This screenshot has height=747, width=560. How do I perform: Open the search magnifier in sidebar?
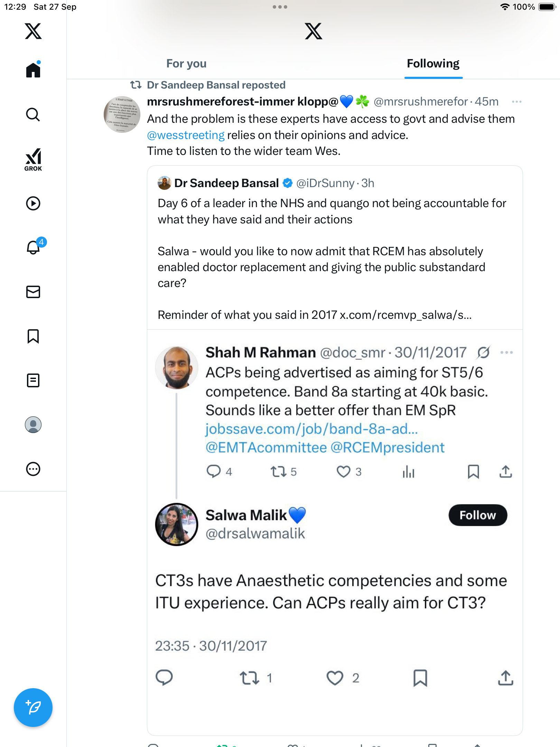[x=33, y=114]
